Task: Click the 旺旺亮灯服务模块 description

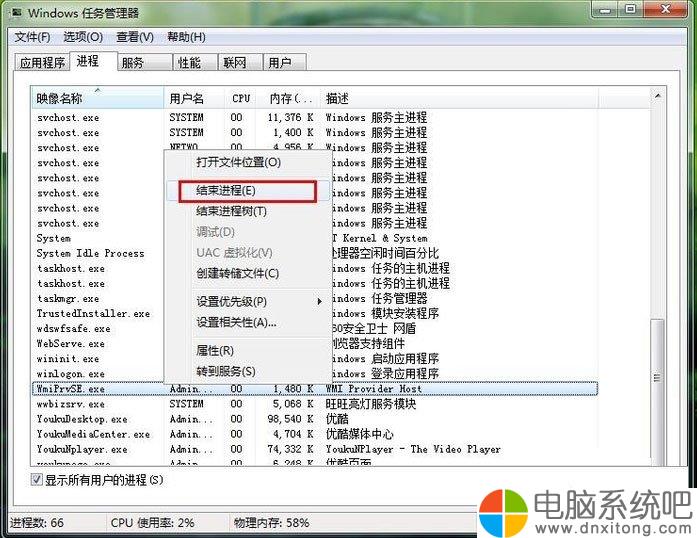Action: tap(371, 404)
